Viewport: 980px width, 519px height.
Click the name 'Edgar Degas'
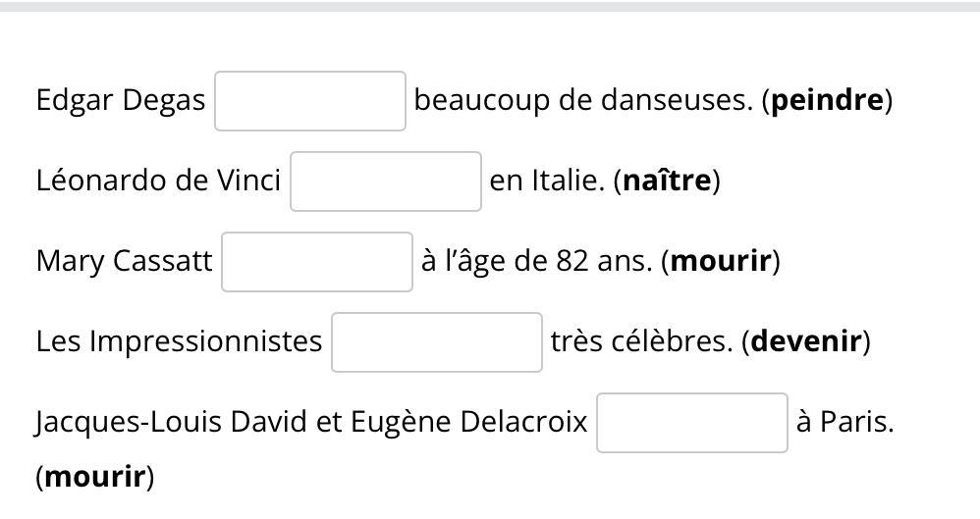(x=121, y=100)
